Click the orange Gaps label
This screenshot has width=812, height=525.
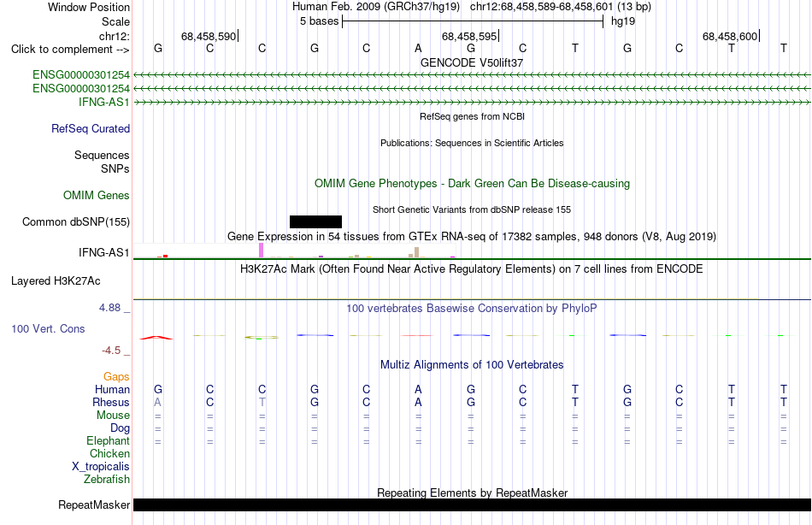[116, 377]
